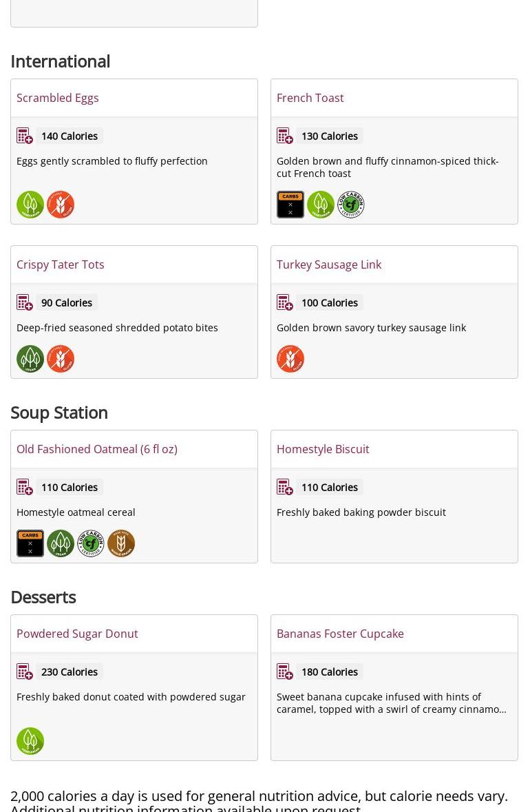Open nutrition icon for Homestyle Biscuit
The width and height of the screenshot is (530, 812).
point(285,487)
